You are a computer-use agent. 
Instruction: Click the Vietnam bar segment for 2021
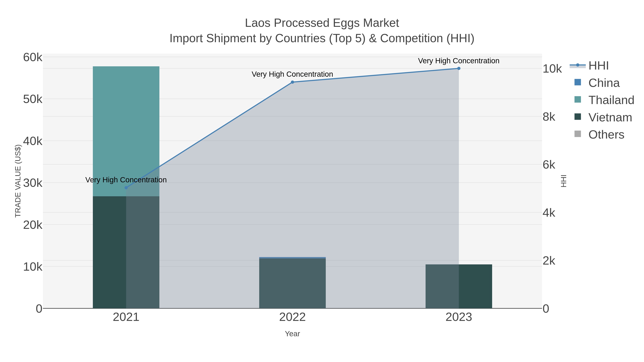click(x=126, y=252)
